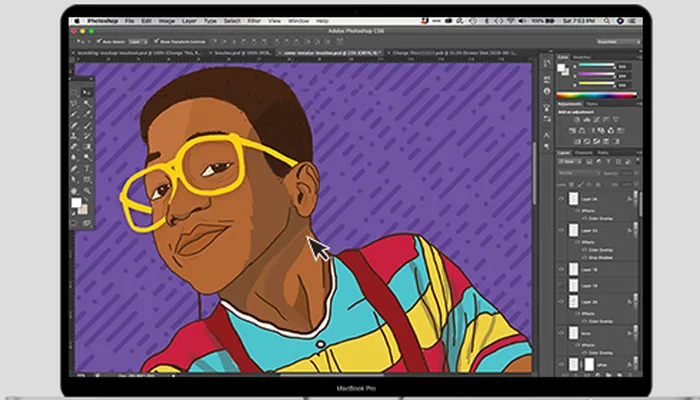Select the Rectangular Marquee tool
Screen dimensions: 700x400
[75, 93]
